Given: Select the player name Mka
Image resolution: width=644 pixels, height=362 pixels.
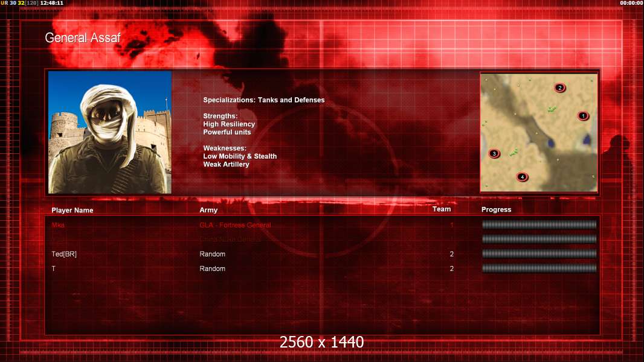Looking at the screenshot, I should pos(58,225).
